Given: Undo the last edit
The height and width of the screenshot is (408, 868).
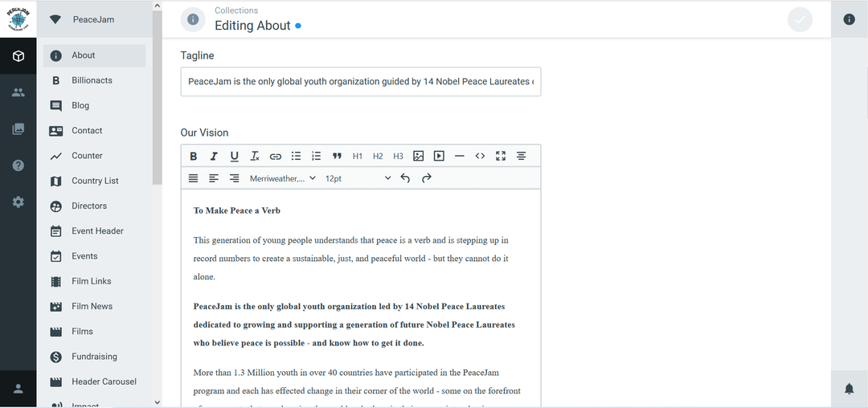Looking at the screenshot, I should (x=405, y=178).
